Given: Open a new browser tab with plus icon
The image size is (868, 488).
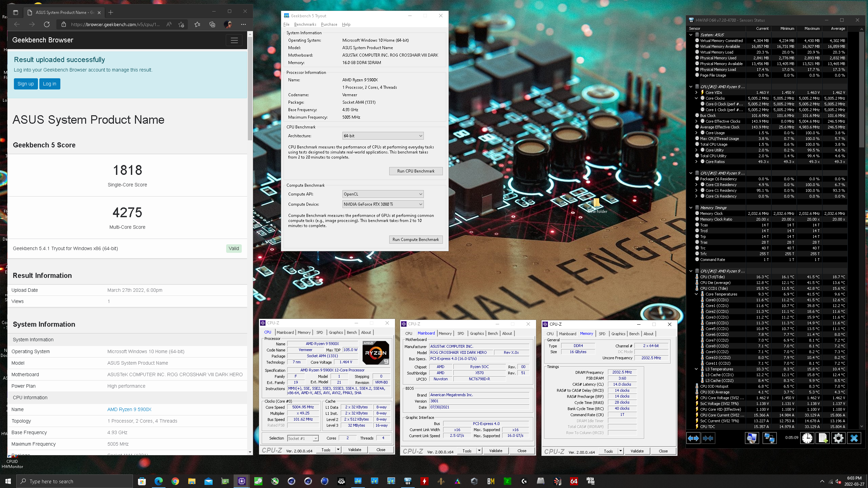Looking at the screenshot, I should [x=111, y=13].
